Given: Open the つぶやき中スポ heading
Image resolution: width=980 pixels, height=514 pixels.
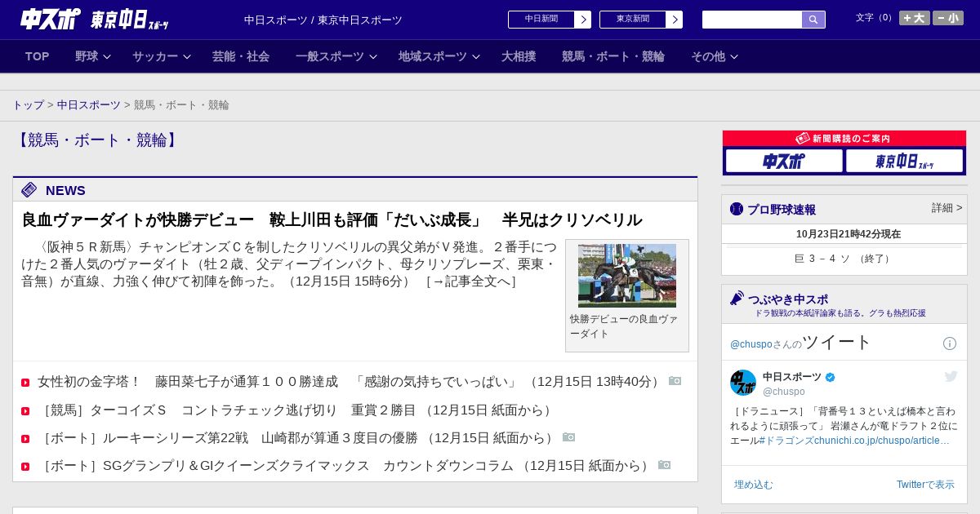Looking at the screenshot, I should (x=788, y=299).
